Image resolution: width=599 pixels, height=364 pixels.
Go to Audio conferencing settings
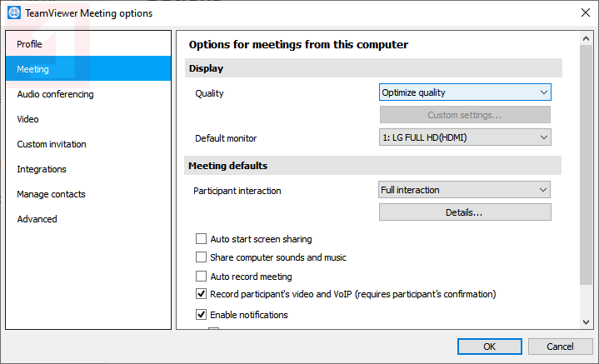(55, 94)
